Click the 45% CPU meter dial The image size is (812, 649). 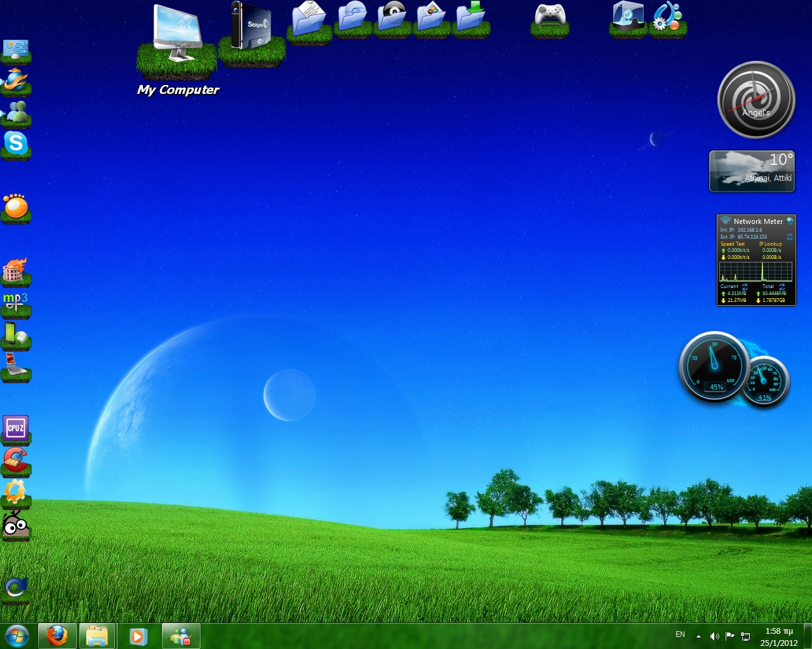coord(715,367)
